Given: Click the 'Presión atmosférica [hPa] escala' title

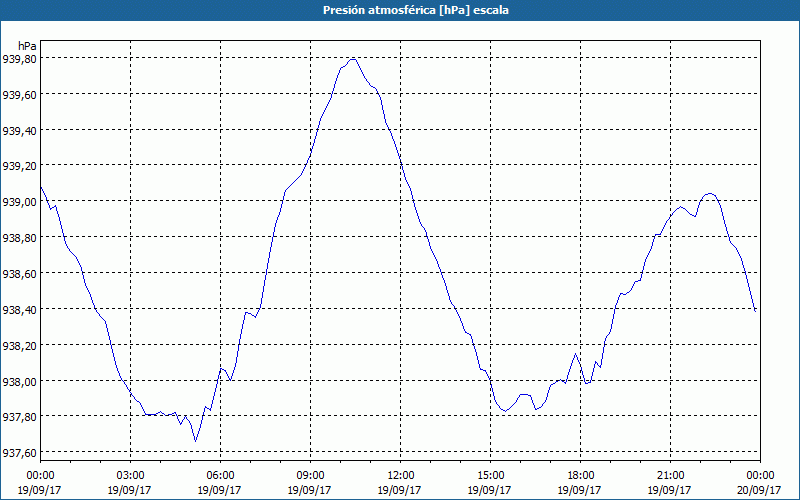Looking at the screenshot, I should click(x=416, y=10).
